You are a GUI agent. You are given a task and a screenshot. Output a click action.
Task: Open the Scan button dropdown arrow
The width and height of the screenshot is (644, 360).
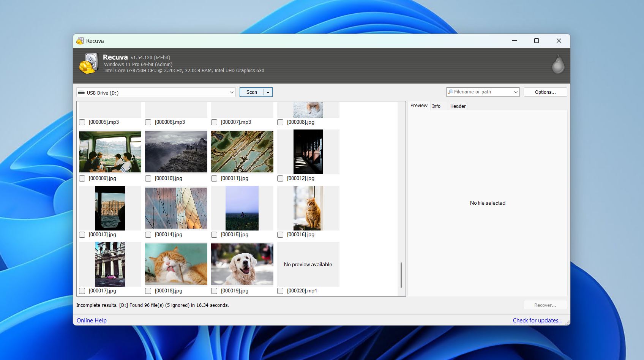(268, 92)
